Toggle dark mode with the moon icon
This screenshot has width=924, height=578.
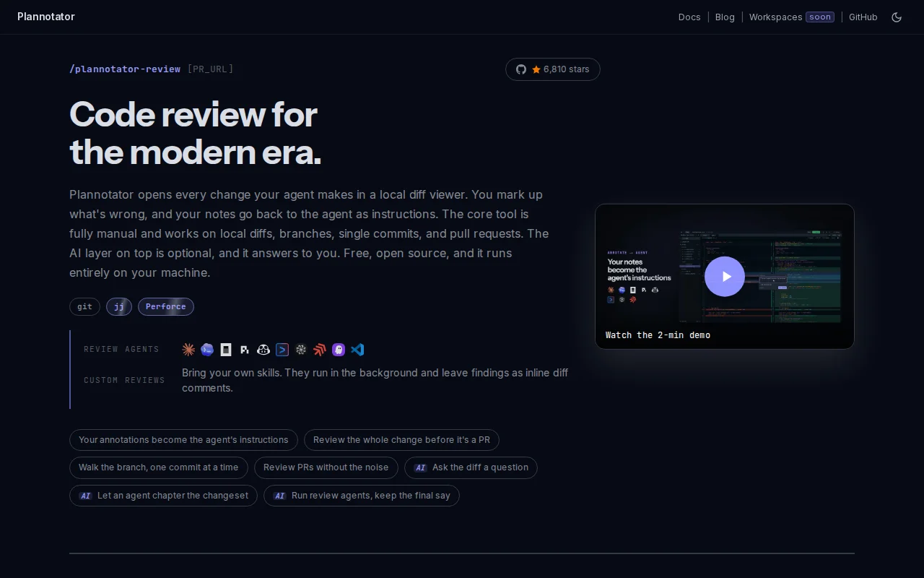897,17
